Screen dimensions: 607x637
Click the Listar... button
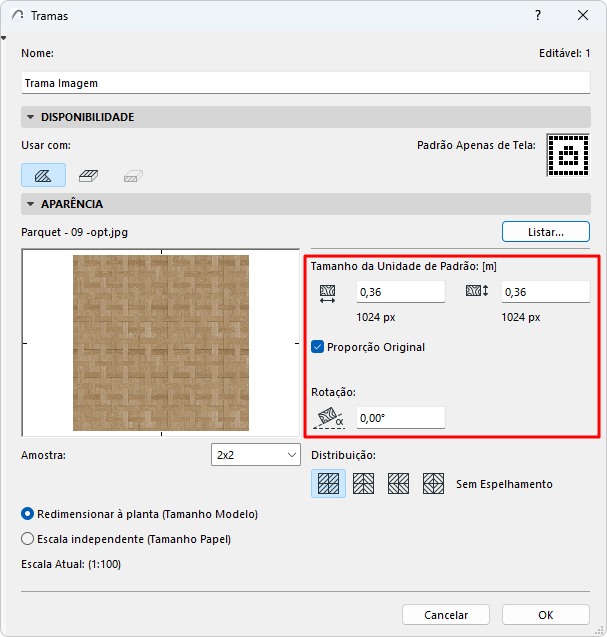[546, 232]
